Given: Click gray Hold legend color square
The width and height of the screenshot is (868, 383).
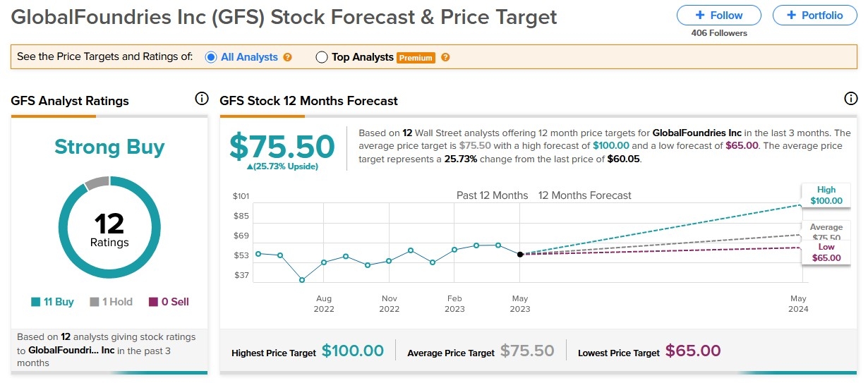Looking at the screenshot, I should tap(95, 302).
